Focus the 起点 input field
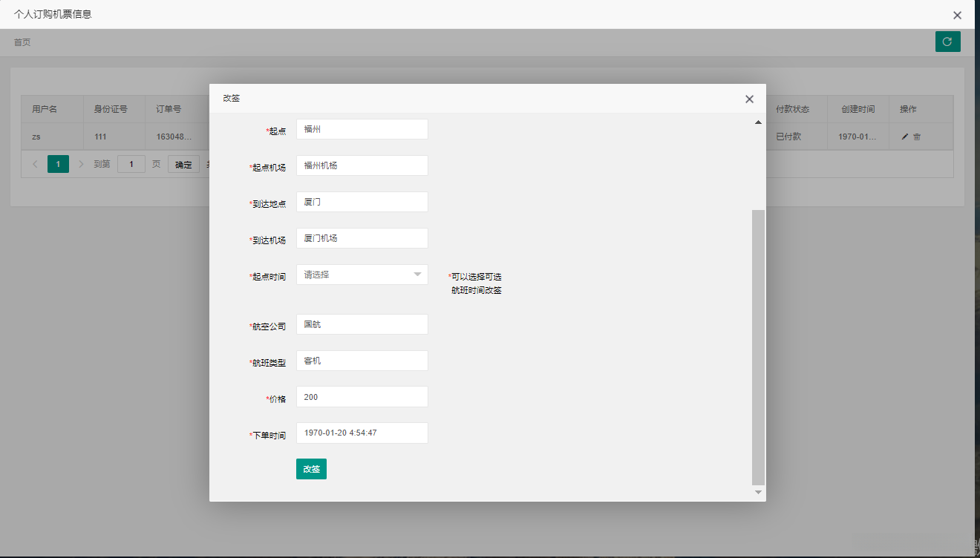Image resolution: width=980 pixels, height=558 pixels. [362, 129]
